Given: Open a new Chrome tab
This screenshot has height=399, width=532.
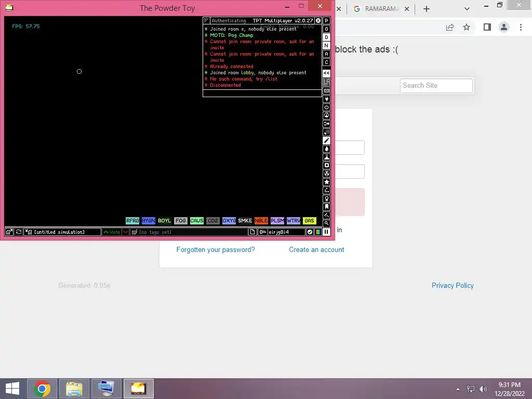Looking at the screenshot, I should pos(427,9).
